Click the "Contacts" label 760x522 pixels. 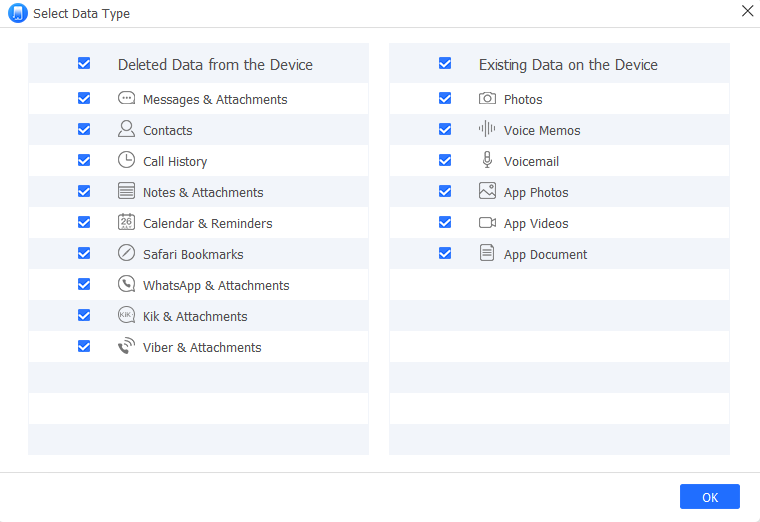point(168,130)
